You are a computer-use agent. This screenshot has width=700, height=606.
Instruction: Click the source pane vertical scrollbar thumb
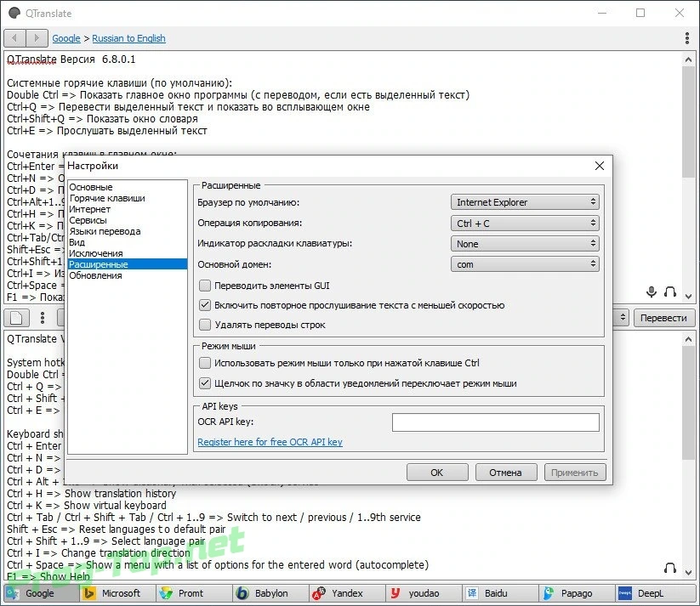(x=688, y=122)
